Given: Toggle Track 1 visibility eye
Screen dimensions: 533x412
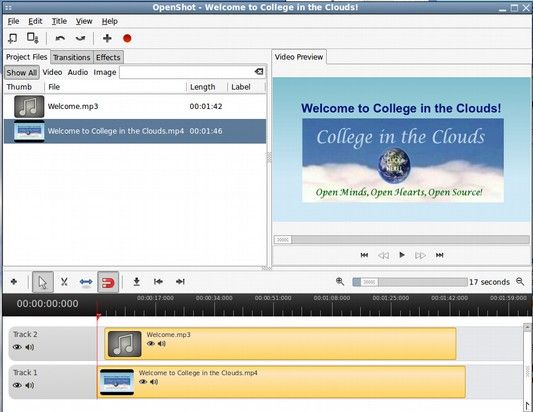Looking at the screenshot, I should click(17, 385).
